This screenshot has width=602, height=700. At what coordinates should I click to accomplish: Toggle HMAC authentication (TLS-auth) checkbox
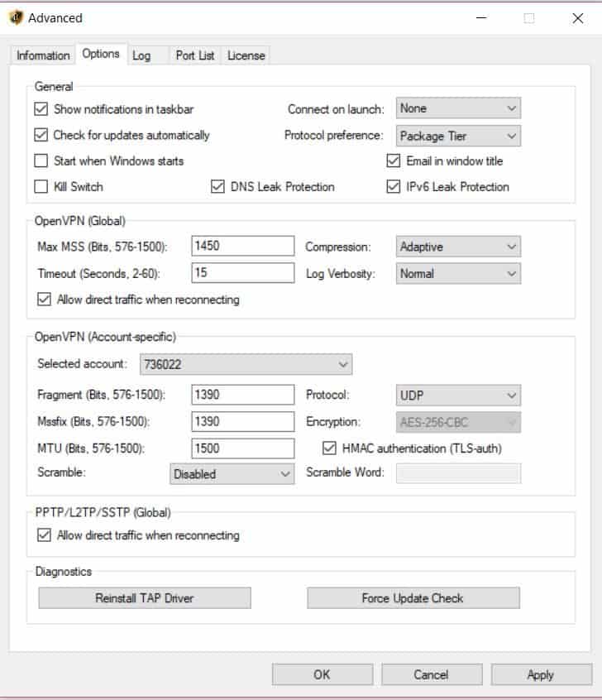coord(329,448)
